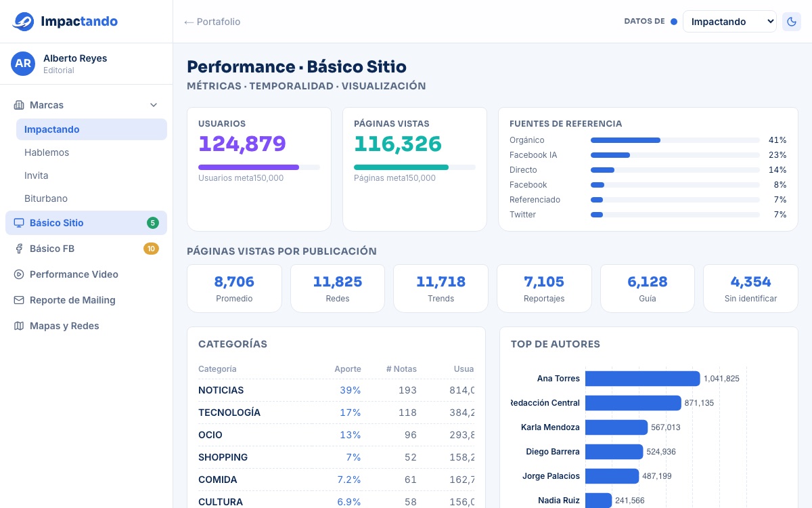Image resolution: width=812 pixels, height=508 pixels.
Task: Click the Usuarios purple progress bar
Action: coord(248,167)
